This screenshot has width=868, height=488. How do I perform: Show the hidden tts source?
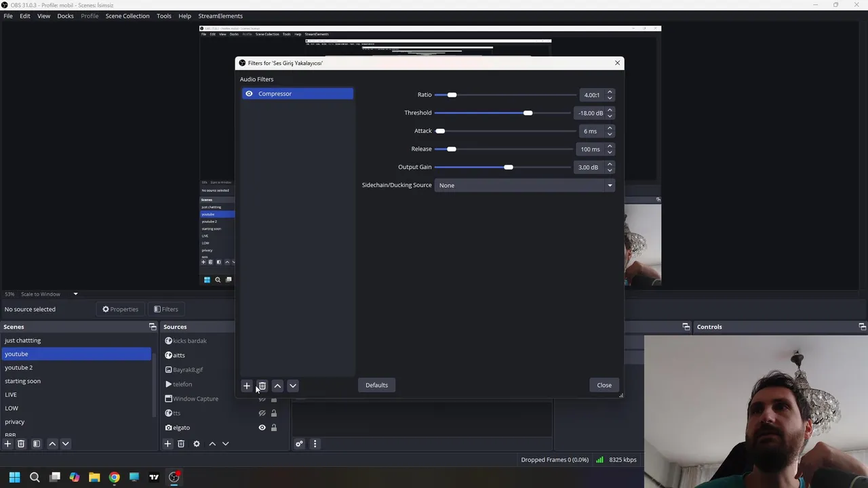pyautogui.click(x=262, y=413)
